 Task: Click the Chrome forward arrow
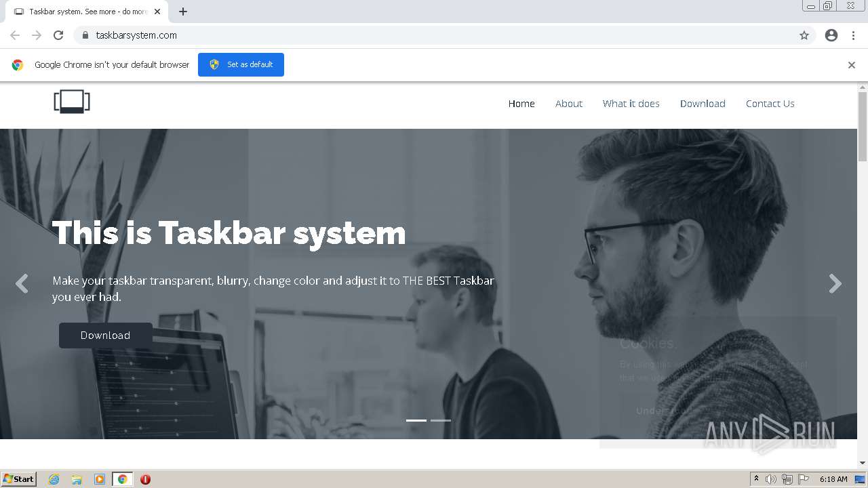pos(37,35)
